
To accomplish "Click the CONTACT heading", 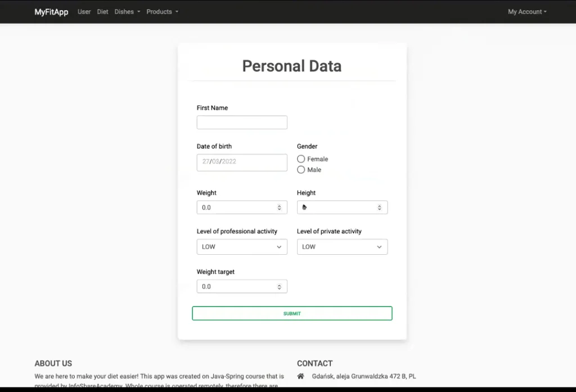I will (315, 363).
